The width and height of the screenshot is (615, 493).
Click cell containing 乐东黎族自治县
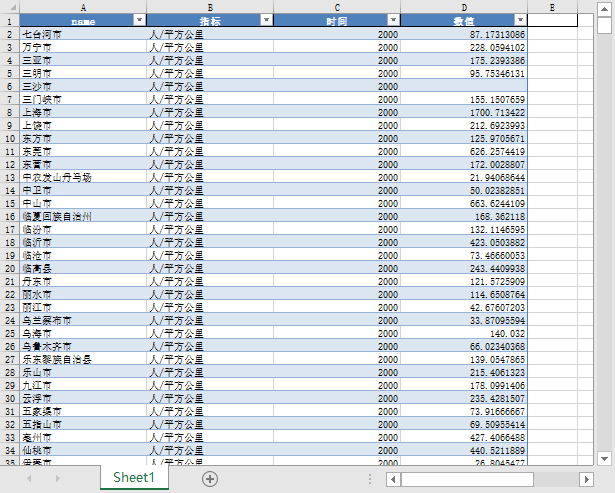tap(83, 359)
